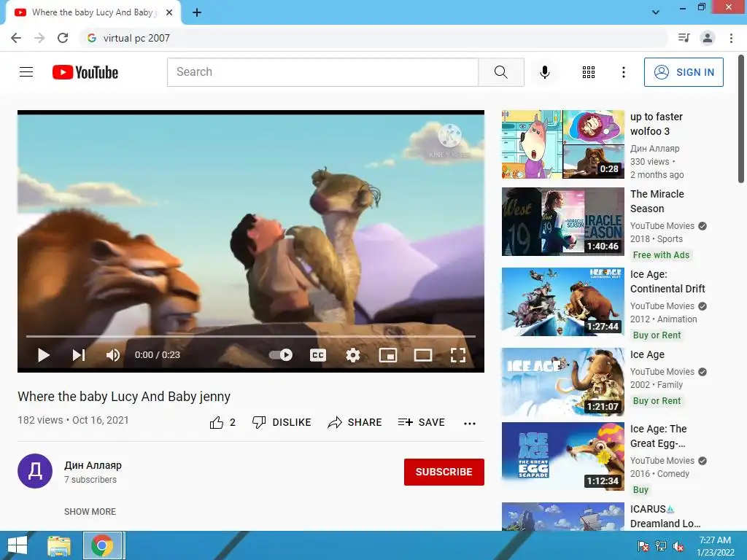Expand description with SHOW MORE
The width and height of the screenshot is (747, 560).
pos(90,511)
